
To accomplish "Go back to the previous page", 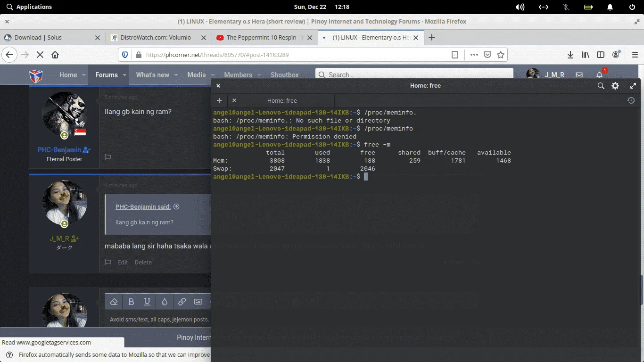I will (x=9, y=55).
